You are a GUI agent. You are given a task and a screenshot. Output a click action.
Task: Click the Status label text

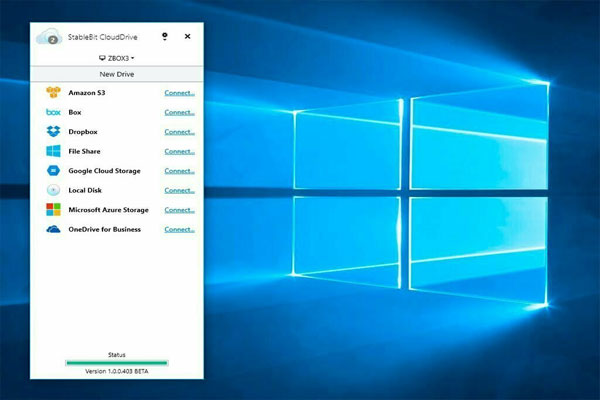117,355
